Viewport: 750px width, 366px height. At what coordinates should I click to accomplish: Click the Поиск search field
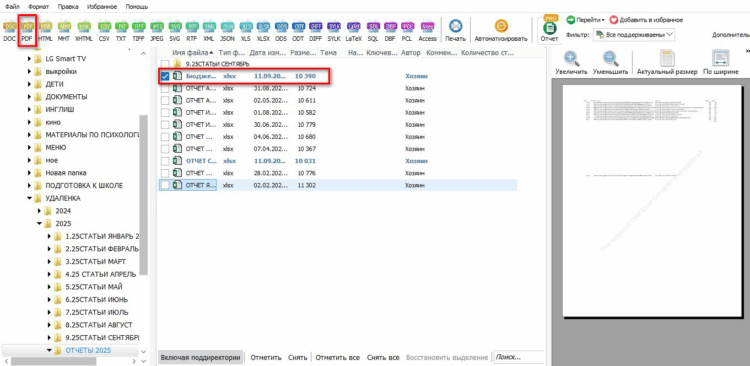[x=519, y=357]
